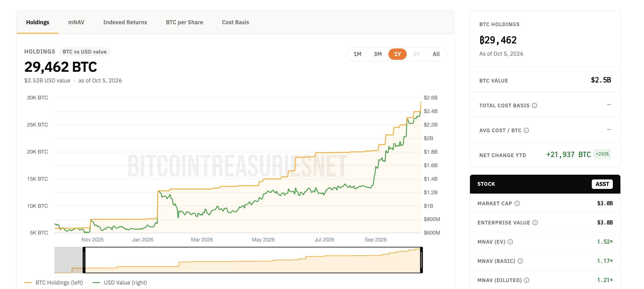
Task: Open info icon next to Total Cost Basis
Action: (534, 105)
